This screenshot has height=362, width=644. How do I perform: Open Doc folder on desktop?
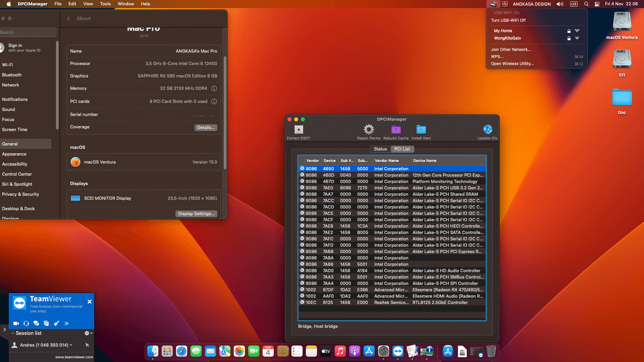point(622,101)
